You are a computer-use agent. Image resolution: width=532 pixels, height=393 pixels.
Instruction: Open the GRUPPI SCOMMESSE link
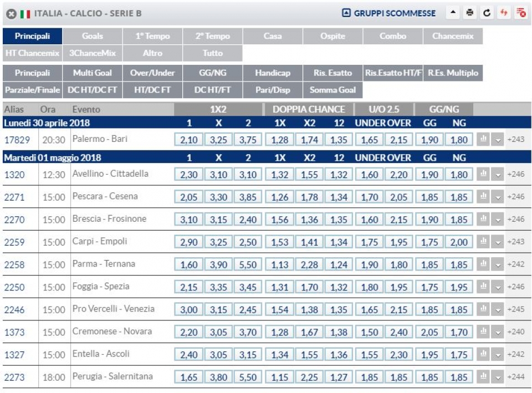389,13
